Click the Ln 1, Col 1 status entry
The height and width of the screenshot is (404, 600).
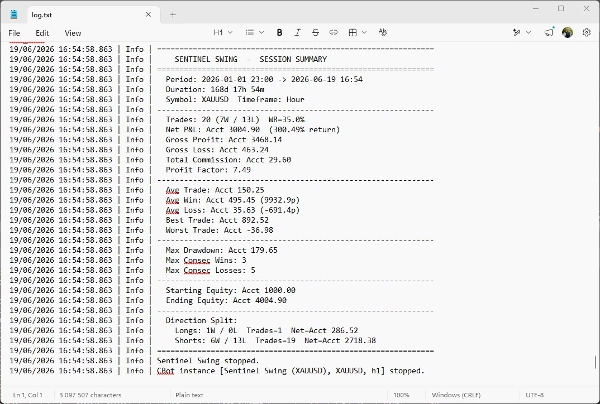28,395
